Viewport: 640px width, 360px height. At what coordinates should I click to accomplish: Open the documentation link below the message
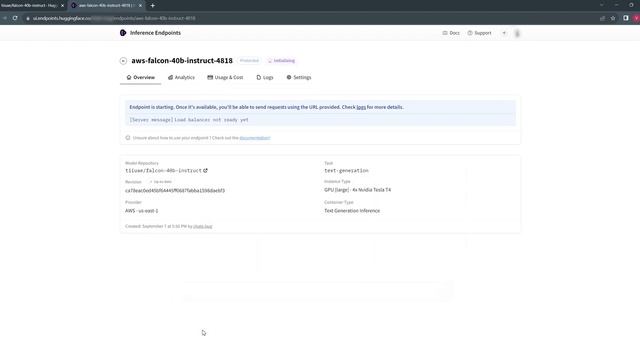pos(255,138)
